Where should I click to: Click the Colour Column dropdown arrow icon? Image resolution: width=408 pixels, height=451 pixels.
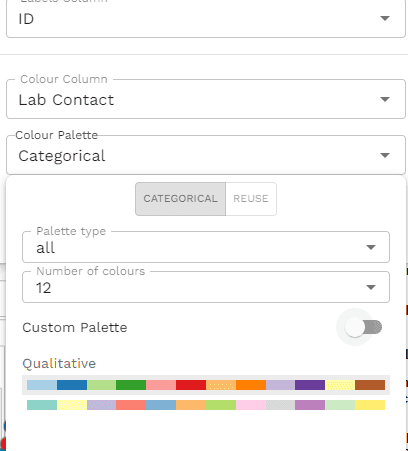coord(385,99)
